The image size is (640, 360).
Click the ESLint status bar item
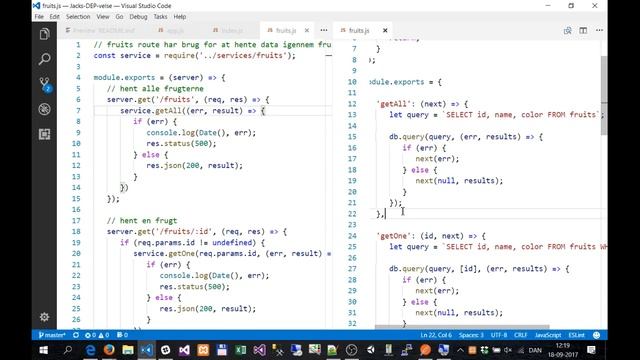click(x=576, y=335)
